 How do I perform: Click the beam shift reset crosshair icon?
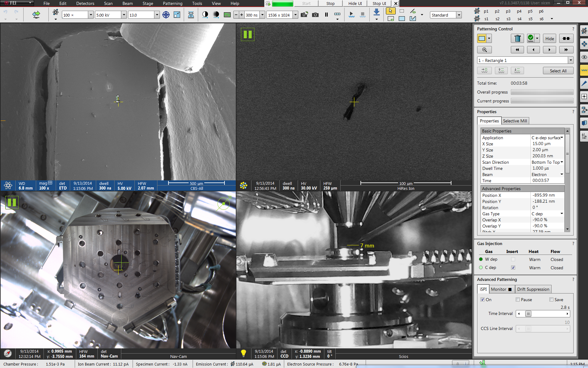pyautogui.click(x=166, y=15)
